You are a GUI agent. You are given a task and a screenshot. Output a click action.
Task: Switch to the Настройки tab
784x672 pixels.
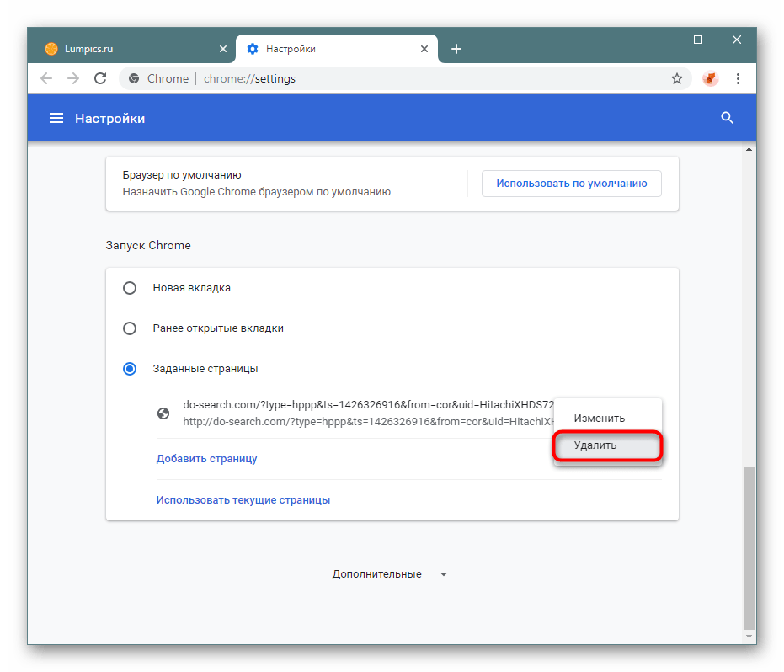coord(337,49)
